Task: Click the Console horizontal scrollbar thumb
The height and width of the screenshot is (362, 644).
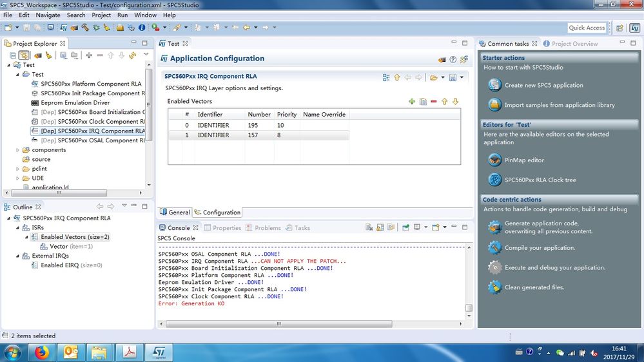Action: coord(279,324)
